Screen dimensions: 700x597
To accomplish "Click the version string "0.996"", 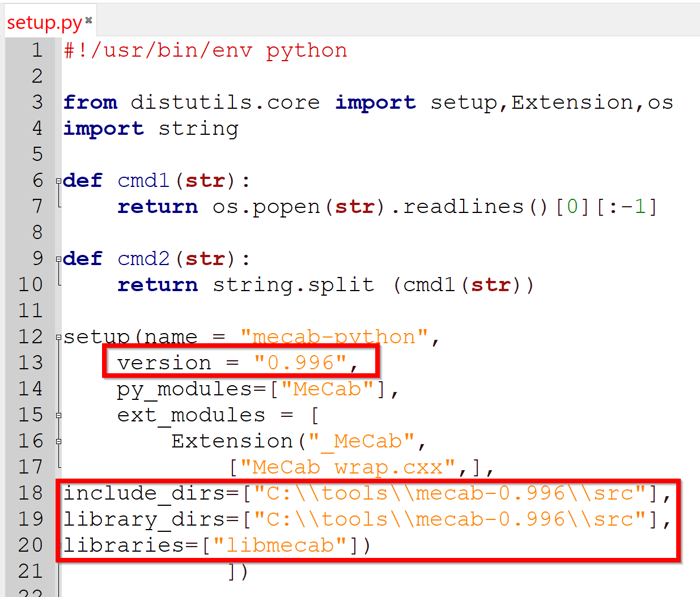I will (x=300, y=363).
